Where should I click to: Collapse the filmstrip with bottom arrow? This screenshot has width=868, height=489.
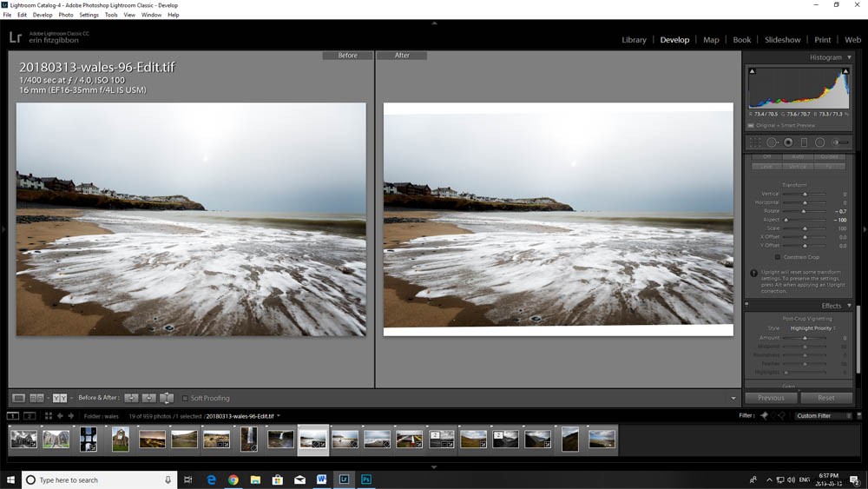[x=434, y=466]
